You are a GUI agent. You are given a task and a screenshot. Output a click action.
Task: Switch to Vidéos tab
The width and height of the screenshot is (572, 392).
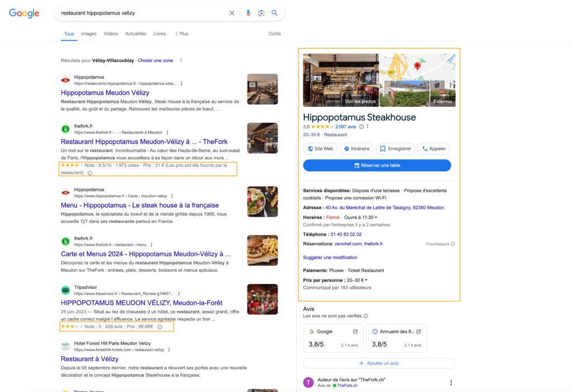click(111, 34)
